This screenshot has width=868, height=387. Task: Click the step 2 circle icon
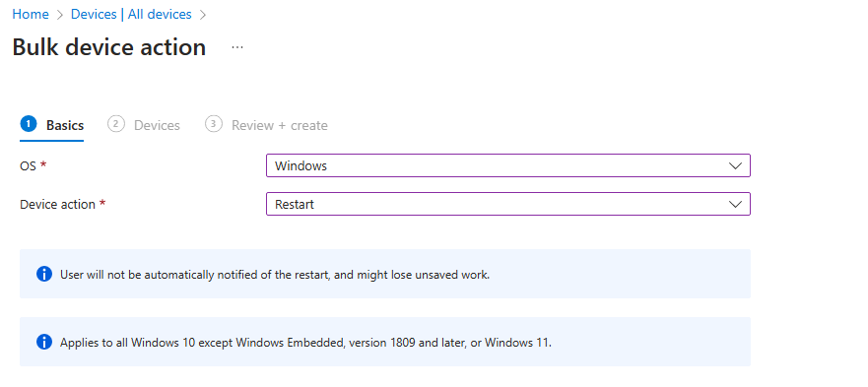(115, 125)
